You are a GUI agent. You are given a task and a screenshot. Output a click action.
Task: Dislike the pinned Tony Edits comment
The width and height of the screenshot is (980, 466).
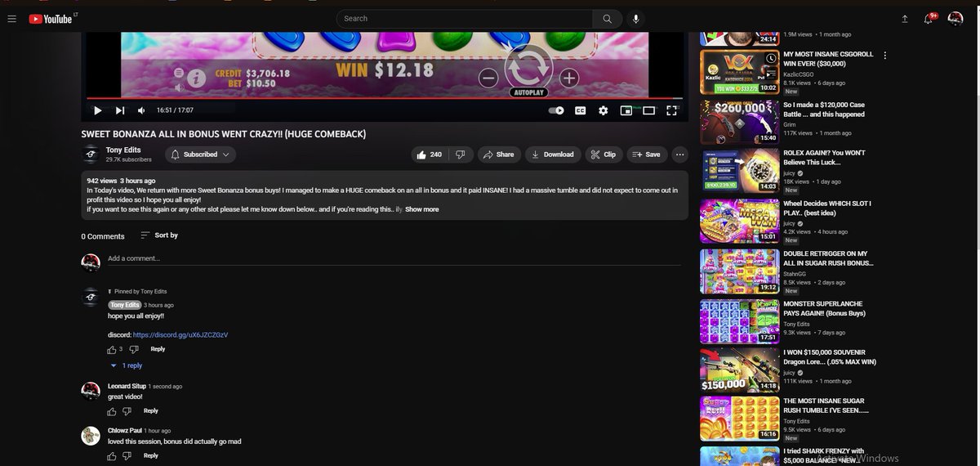click(134, 349)
